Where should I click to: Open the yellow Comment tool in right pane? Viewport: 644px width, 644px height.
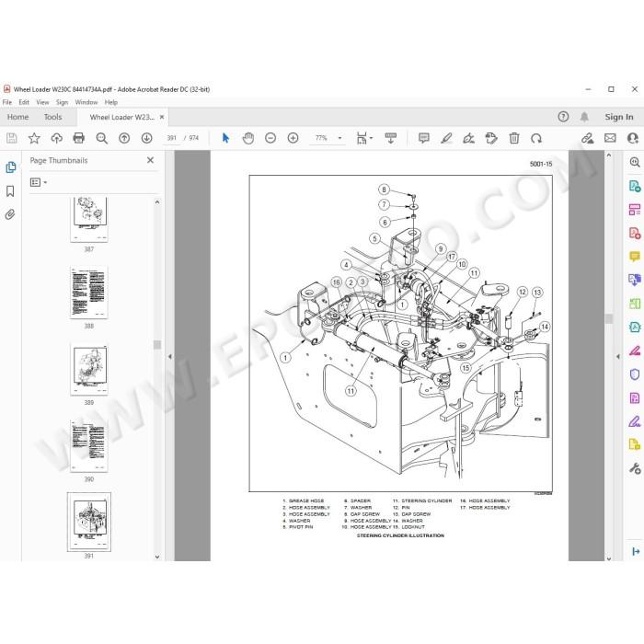tap(635, 257)
